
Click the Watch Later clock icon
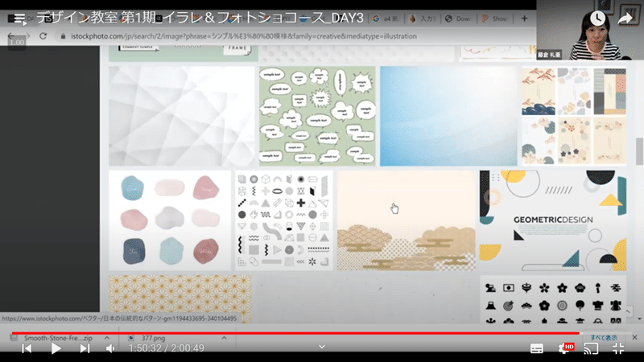coord(597,18)
